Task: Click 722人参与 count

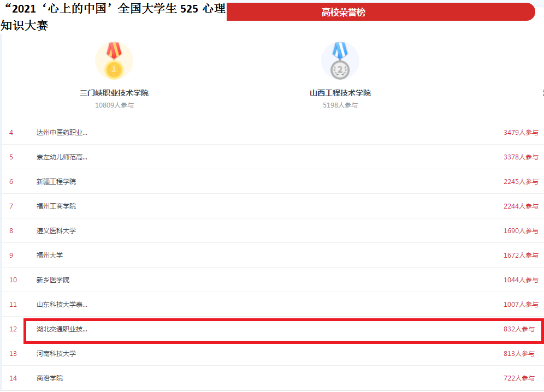Action: pos(519,378)
